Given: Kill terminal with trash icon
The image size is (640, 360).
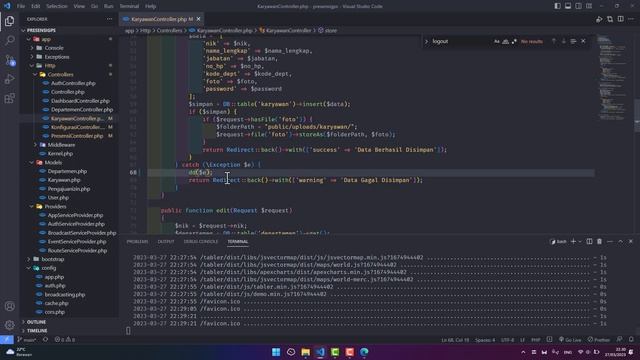Looking at the screenshot, I should 599,242.
